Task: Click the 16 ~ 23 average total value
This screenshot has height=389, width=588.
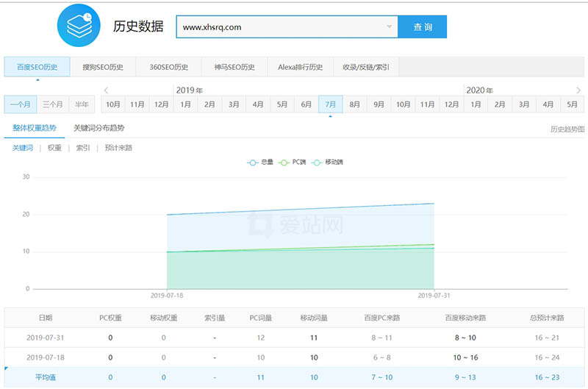Action: [547, 377]
